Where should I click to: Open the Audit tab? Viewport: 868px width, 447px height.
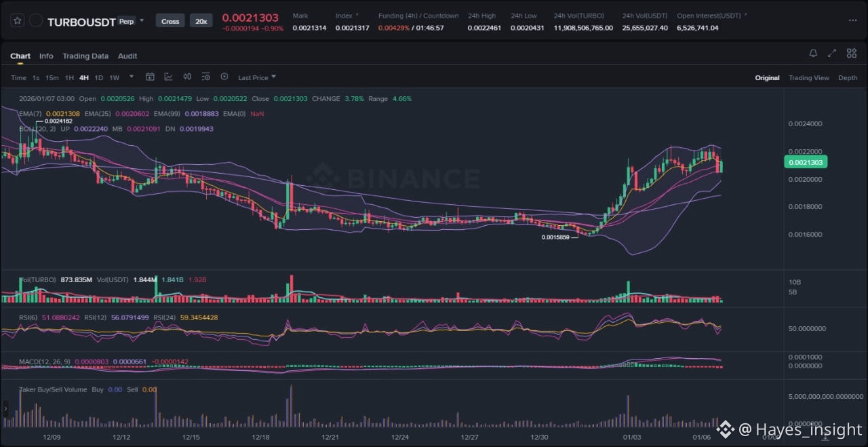127,56
